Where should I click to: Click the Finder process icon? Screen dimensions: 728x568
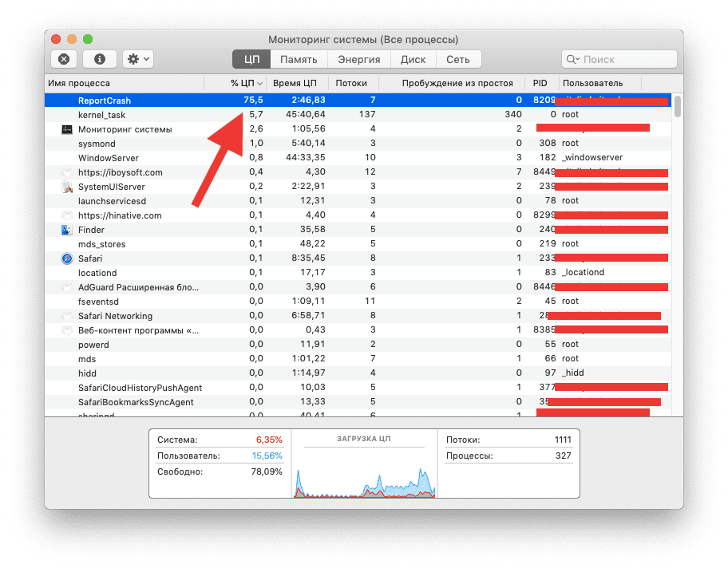(67, 231)
